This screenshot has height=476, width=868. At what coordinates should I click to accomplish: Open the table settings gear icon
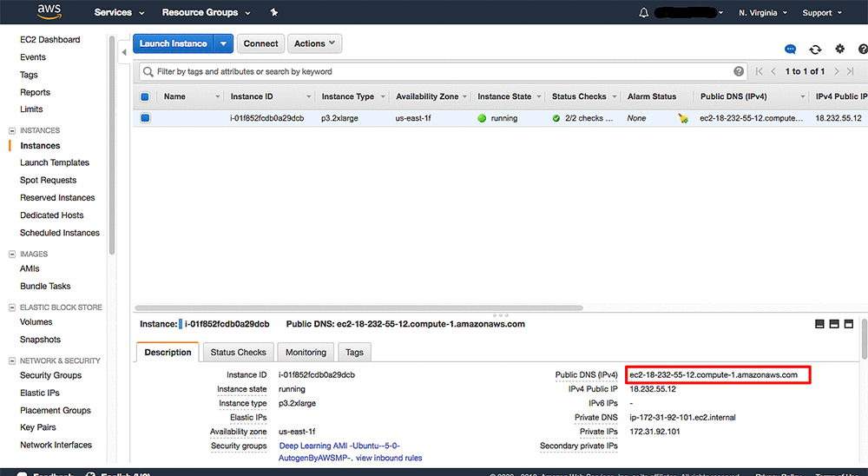pyautogui.click(x=839, y=49)
